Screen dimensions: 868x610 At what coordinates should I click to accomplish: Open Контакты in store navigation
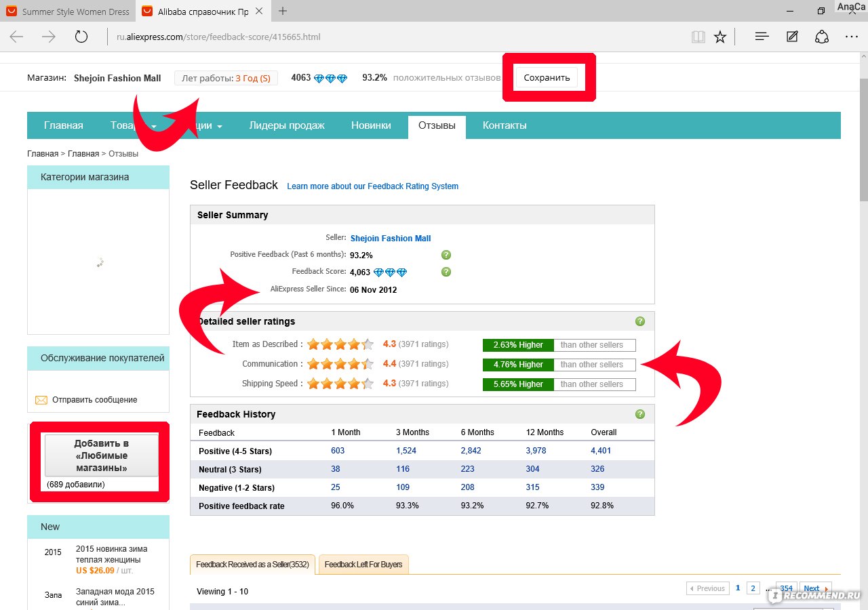pos(505,125)
